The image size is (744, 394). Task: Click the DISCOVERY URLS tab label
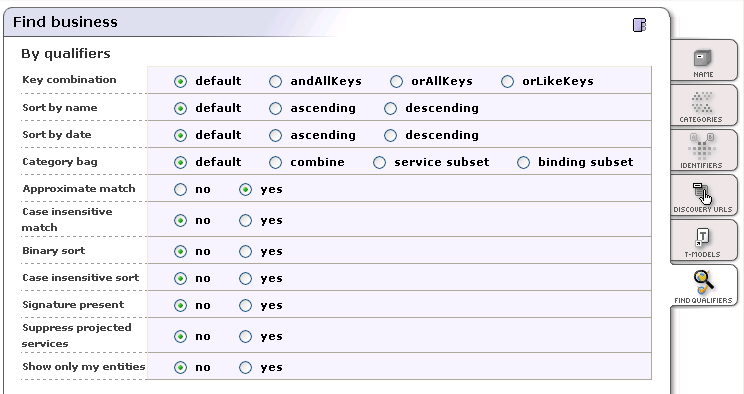703,209
